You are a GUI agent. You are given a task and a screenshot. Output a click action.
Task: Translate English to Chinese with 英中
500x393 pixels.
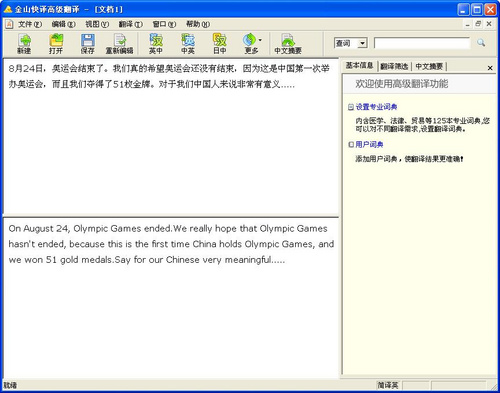click(x=156, y=44)
